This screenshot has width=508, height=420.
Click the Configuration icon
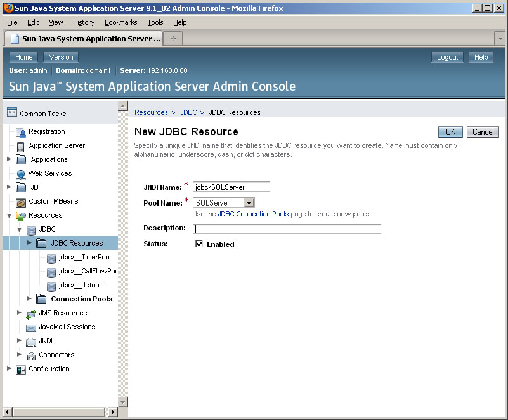[x=21, y=370]
